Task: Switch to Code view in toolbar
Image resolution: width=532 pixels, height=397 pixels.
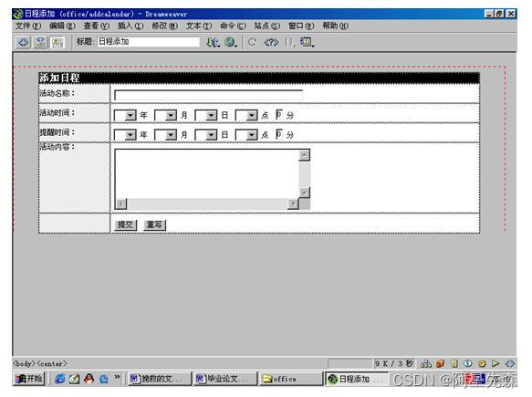Action: (x=23, y=42)
